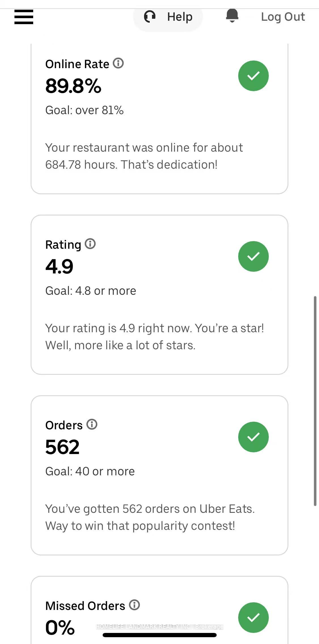Click the page scrollbar thumb
This screenshot has width=319, height=644.
(315, 400)
